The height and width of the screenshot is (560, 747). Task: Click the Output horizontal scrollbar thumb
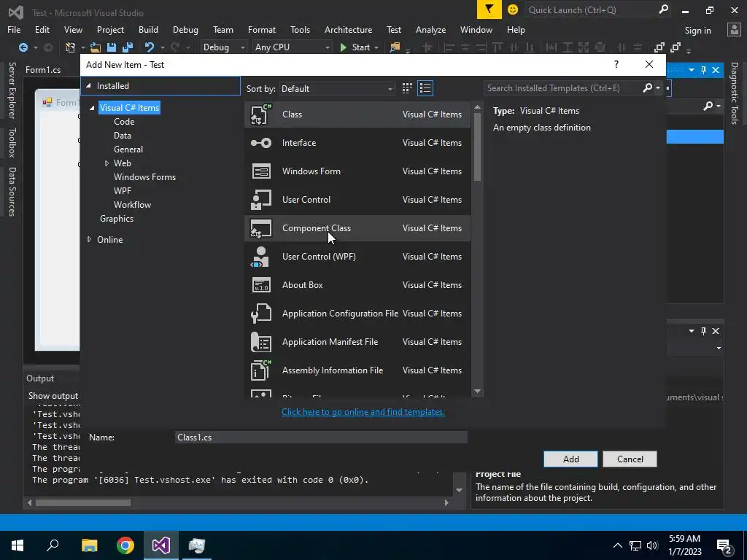tap(83, 503)
